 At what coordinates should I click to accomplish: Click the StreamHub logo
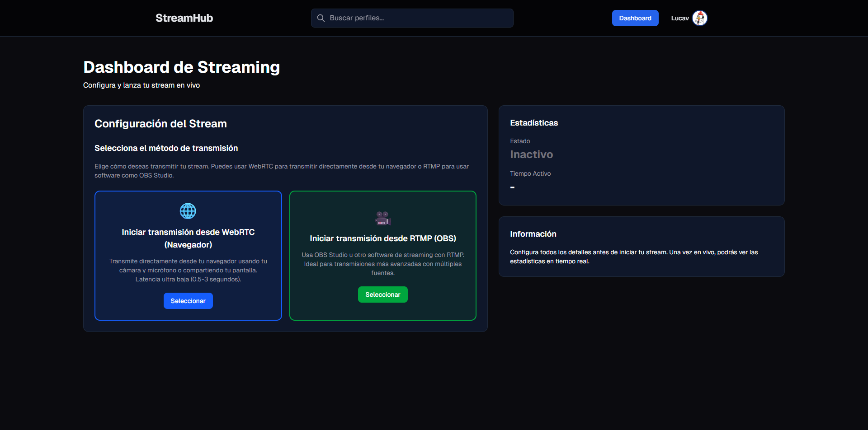(x=184, y=18)
